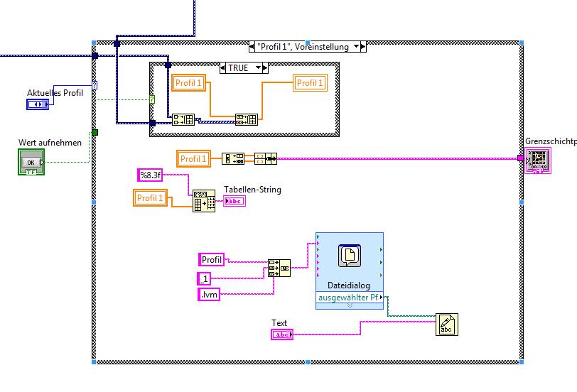
Task: Click the %8.3f format string constant
Action: pyautogui.click(x=150, y=175)
